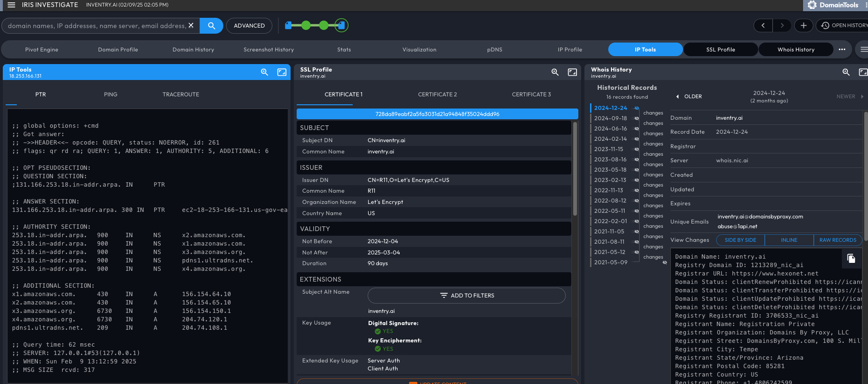868x384 pixels.
Task: Open Domain History tab
Action: [x=193, y=50]
